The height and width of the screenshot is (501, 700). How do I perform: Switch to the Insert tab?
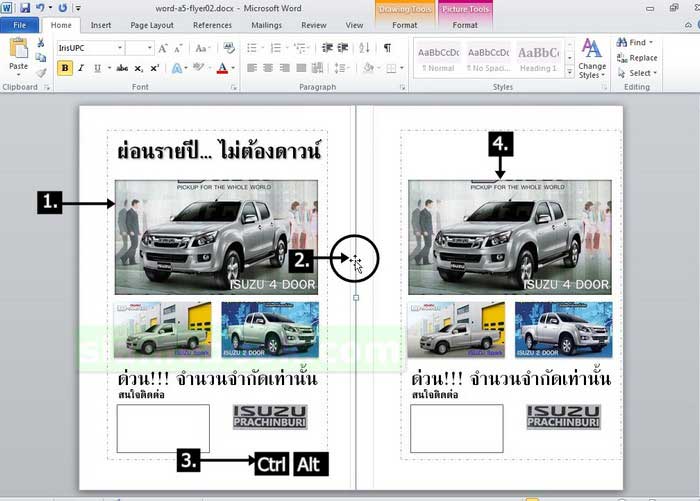pos(101,25)
